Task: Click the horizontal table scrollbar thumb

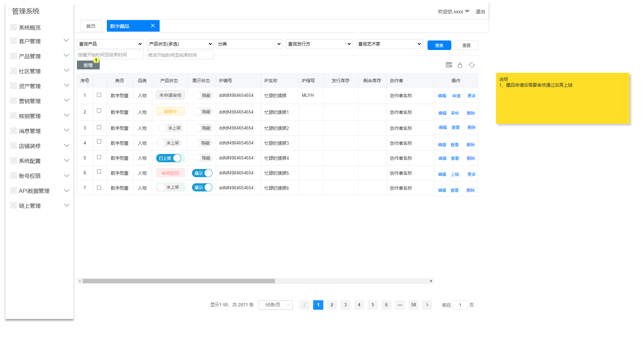Action: coord(179,281)
